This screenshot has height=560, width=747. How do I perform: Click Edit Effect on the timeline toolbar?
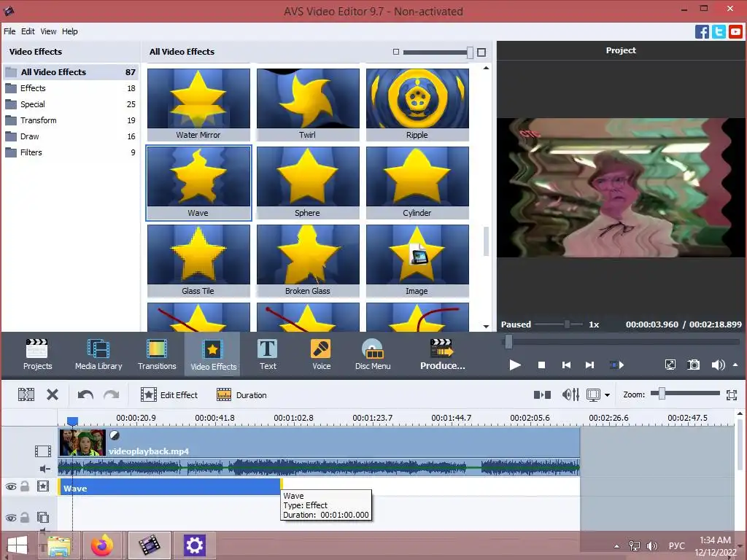(x=169, y=394)
